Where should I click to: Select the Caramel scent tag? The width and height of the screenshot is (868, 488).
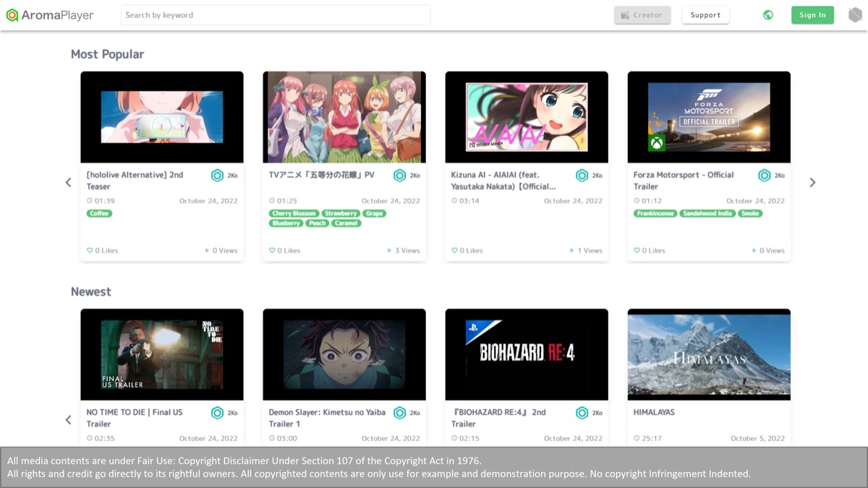(346, 223)
